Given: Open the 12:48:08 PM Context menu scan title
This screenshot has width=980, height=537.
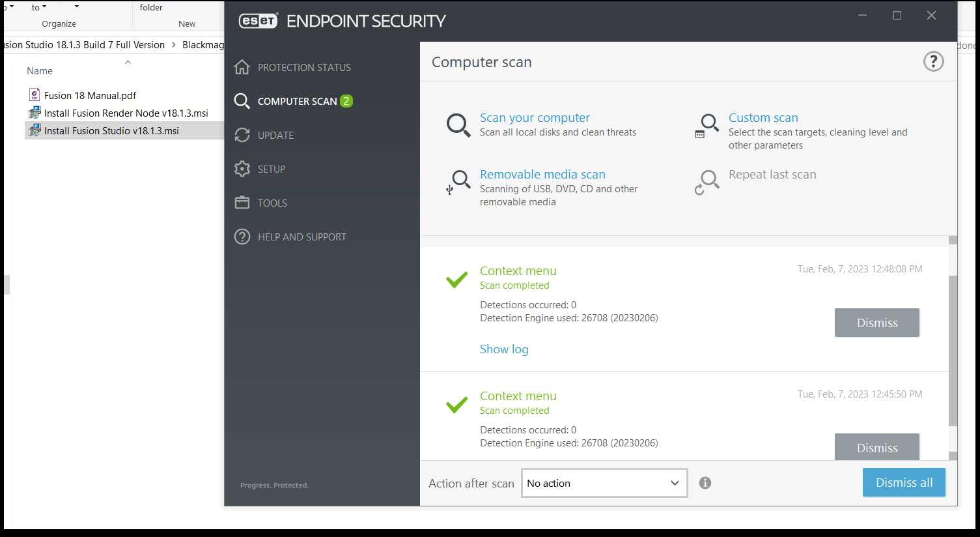Looking at the screenshot, I should (x=518, y=271).
